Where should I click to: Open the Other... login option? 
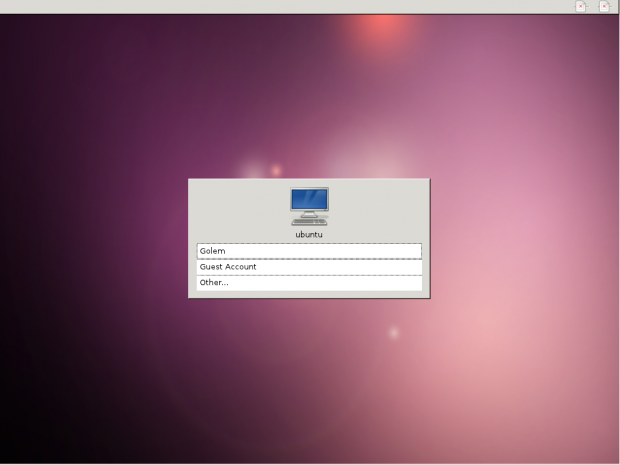point(309,283)
